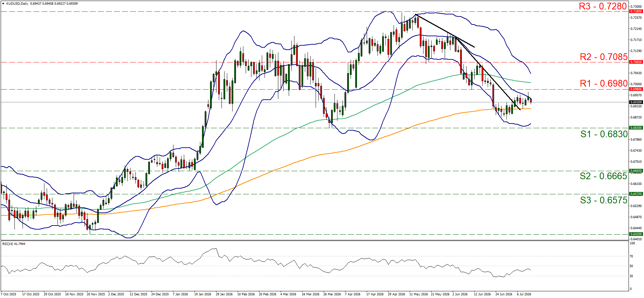
Task: Click the 0.71710 price axis value
Action: [636, 40]
